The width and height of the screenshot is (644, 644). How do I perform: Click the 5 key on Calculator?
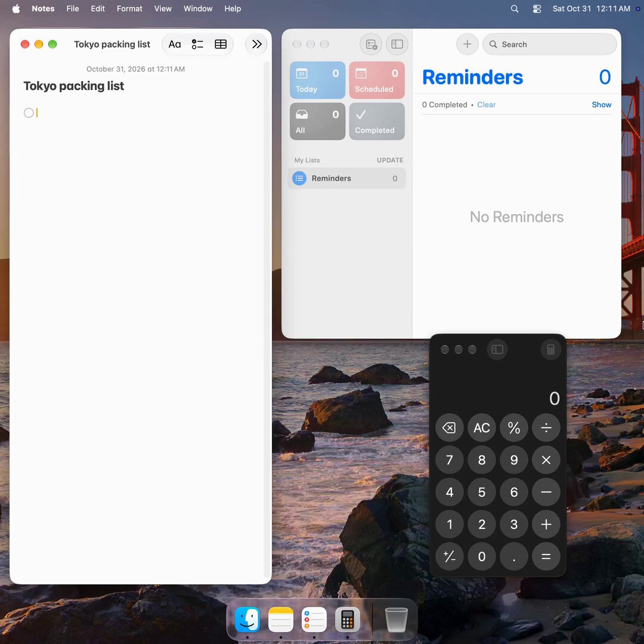(x=481, y=492)
